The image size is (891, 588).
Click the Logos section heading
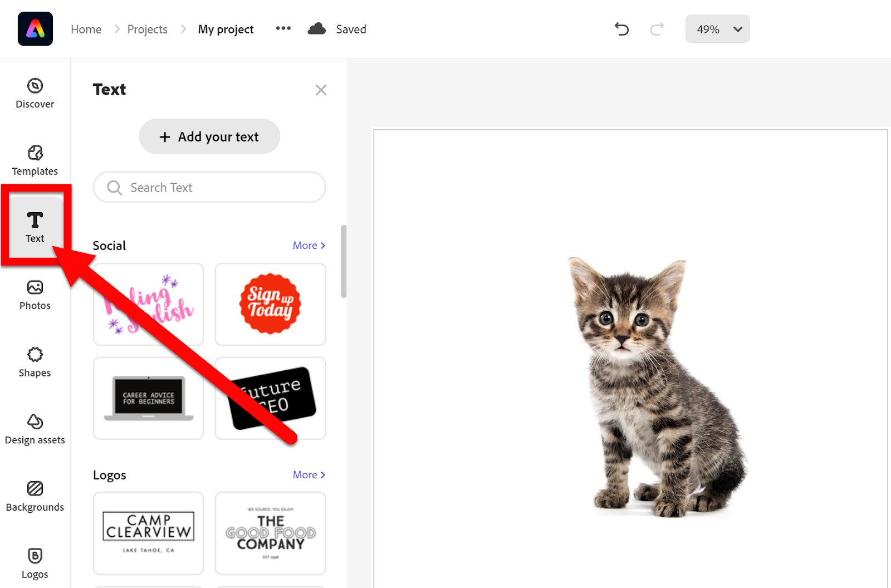click(x=110, y=475)
